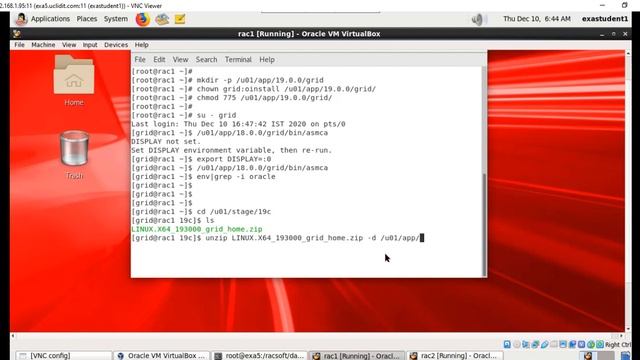Click the keyboard capture icon beside Right Ctrl
This screenshot has height=360, width=640.
pyautogui.click(x=600, y=344)
